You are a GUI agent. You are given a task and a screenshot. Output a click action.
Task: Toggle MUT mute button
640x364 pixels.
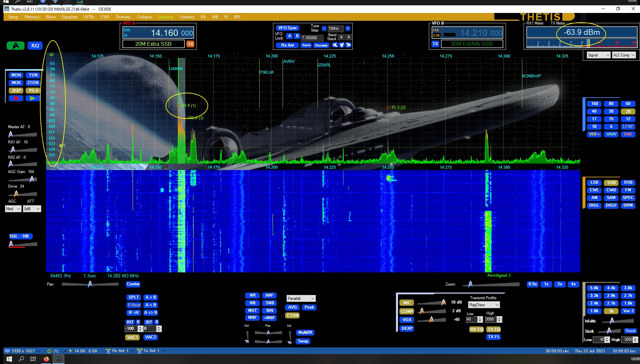[x=253, y=311]
